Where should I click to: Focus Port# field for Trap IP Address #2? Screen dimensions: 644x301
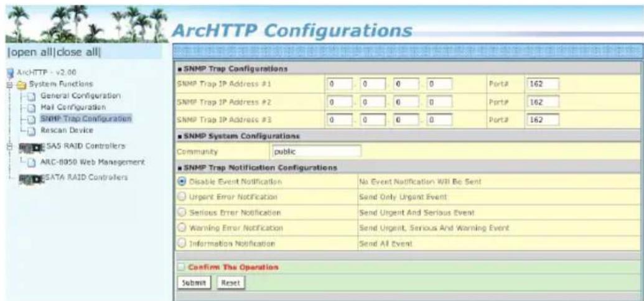[x=542, y=102]
